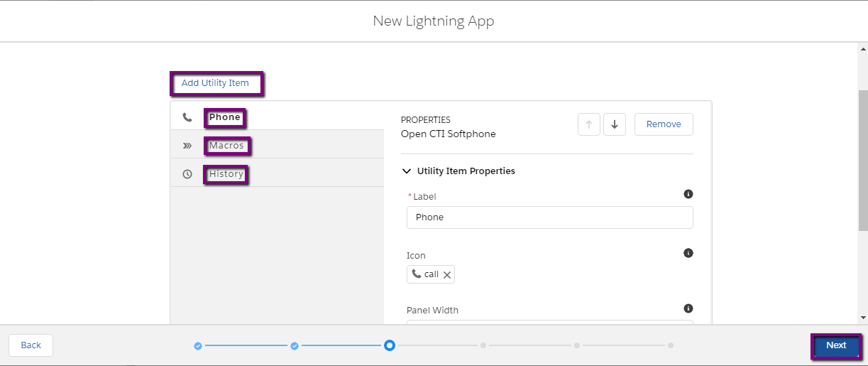This screenshot has width=868, height=366.
Task: Go back with the Back button
Action: (x=31, y=345)
